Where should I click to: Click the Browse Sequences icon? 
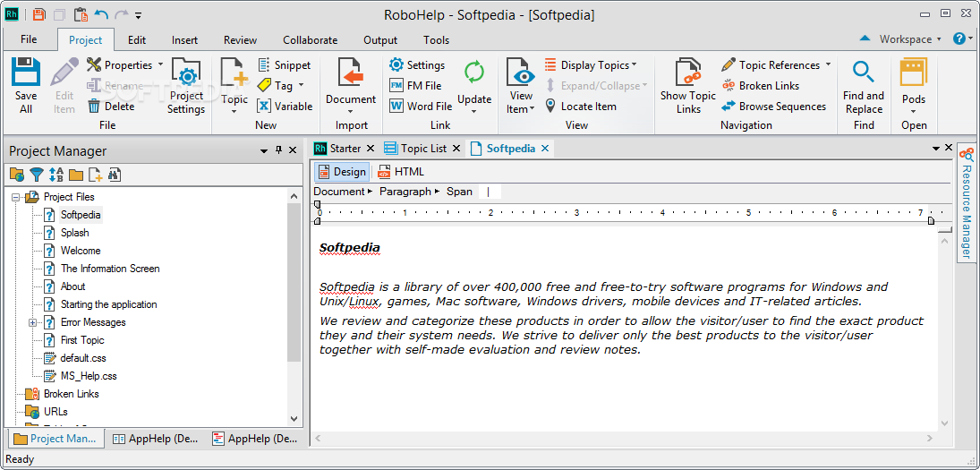[x=729, y=107]
